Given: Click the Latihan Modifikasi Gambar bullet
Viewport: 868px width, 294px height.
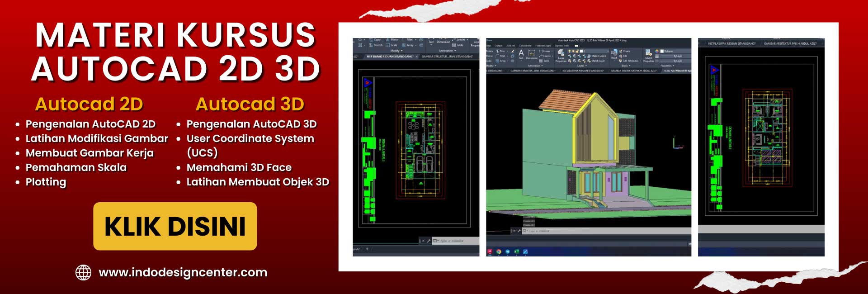Looking at the screenshot, I should 97,138.
